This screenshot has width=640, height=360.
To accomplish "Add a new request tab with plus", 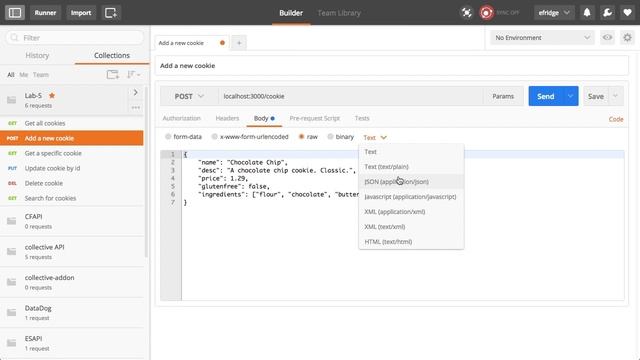I will pyautogui.click(x=239, y=43).
